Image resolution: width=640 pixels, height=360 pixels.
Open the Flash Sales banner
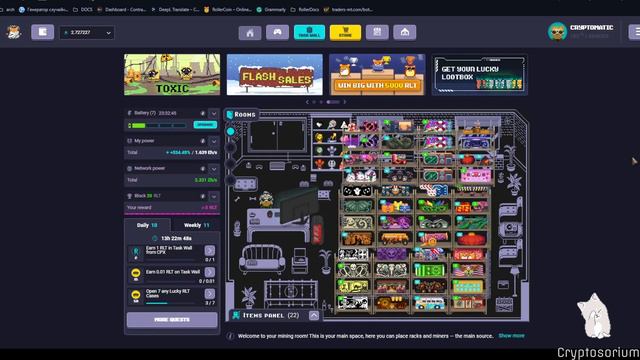click(275, 75)
